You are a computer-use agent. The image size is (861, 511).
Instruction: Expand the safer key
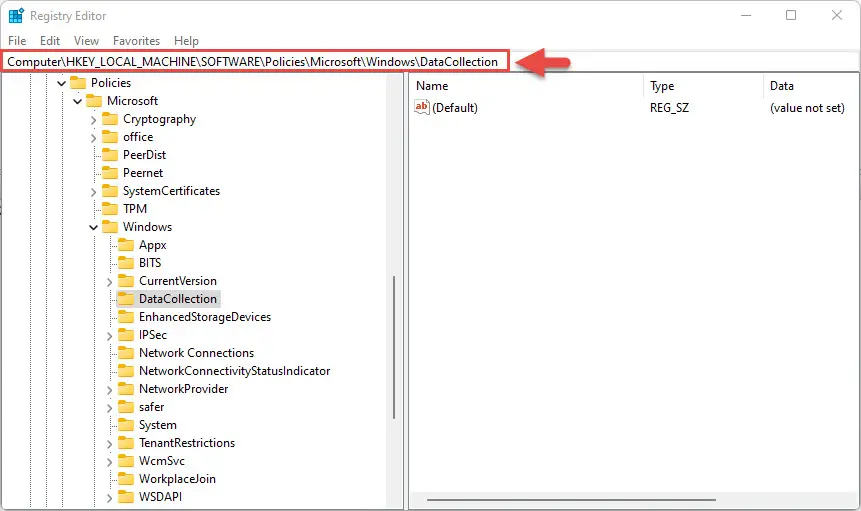click(x=109, y=408)
